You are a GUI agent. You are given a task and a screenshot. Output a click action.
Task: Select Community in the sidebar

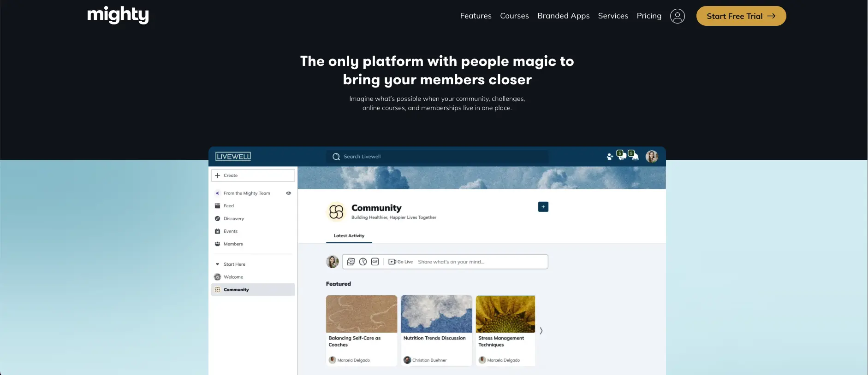(253, 290)
